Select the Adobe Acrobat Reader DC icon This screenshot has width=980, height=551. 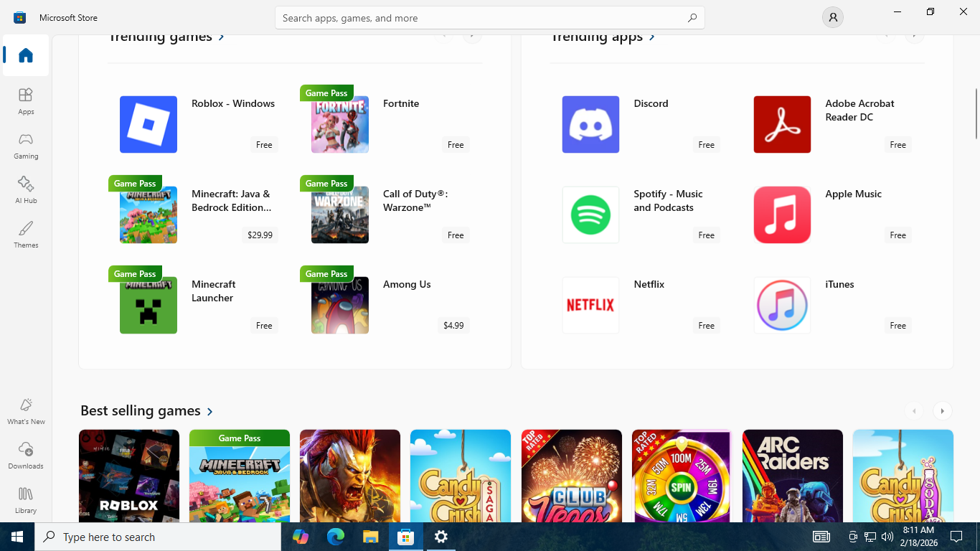click(x=782, y=124)
